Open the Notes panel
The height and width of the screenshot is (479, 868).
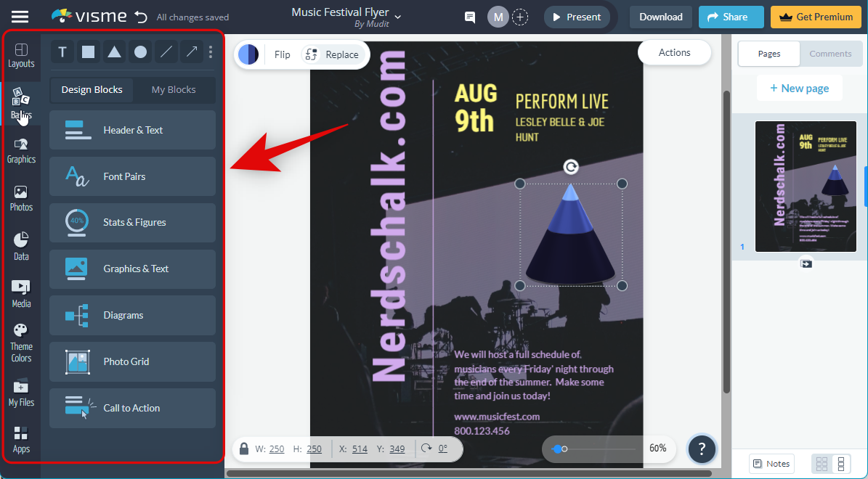[771, 464]
